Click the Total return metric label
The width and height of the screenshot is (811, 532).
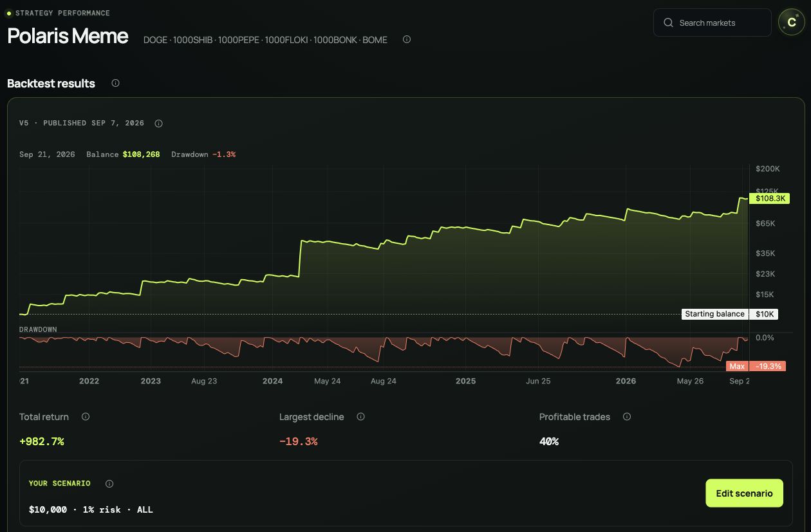pos(44,417)
